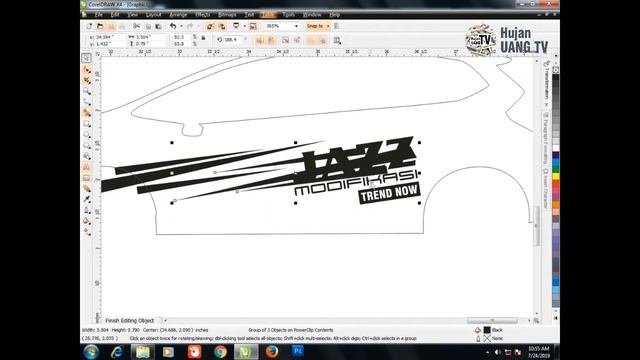
Task: Select the Smart Fill tool in toolbox
Action: [87, 112]
